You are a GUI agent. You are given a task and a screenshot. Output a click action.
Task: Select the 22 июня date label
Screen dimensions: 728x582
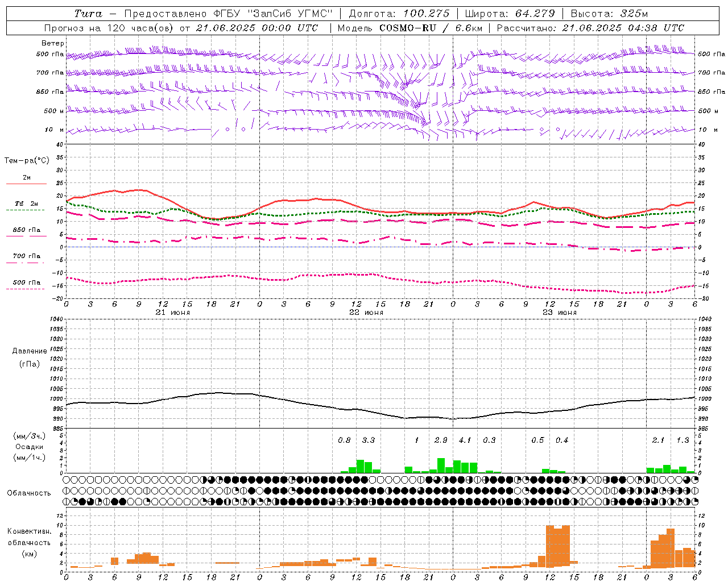366,313
